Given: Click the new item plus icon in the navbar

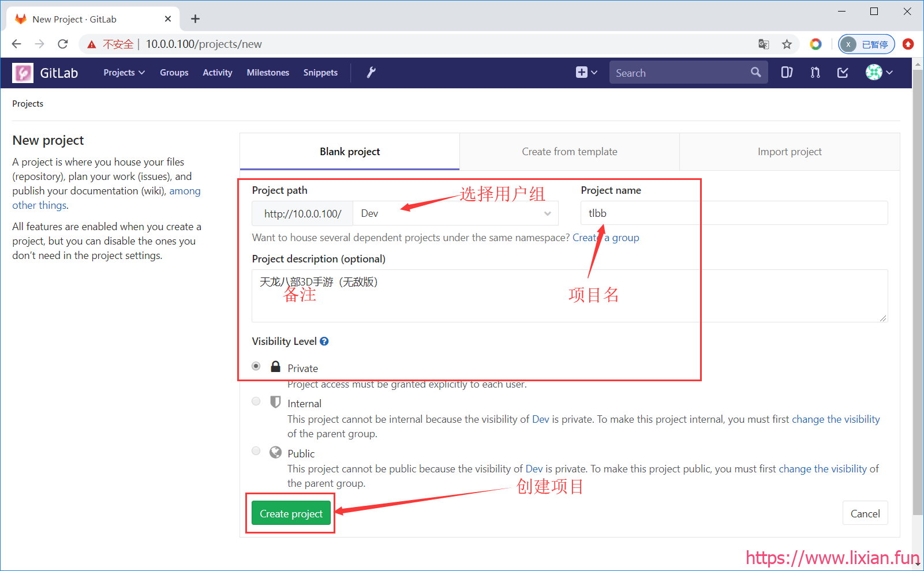Looking at the screenshot, I should (581, 73).
